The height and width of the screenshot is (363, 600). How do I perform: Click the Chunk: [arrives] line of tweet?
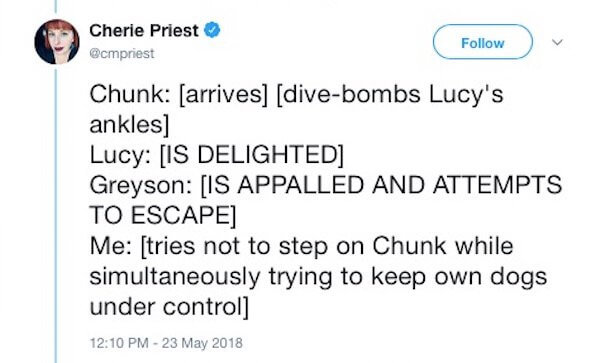(x=296, y=94)
